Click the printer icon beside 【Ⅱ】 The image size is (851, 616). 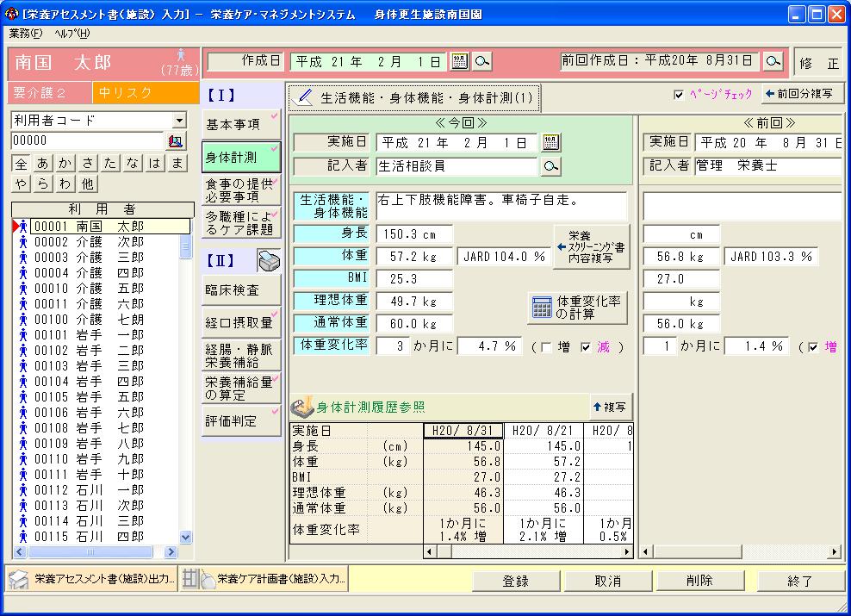pos(269,260)
